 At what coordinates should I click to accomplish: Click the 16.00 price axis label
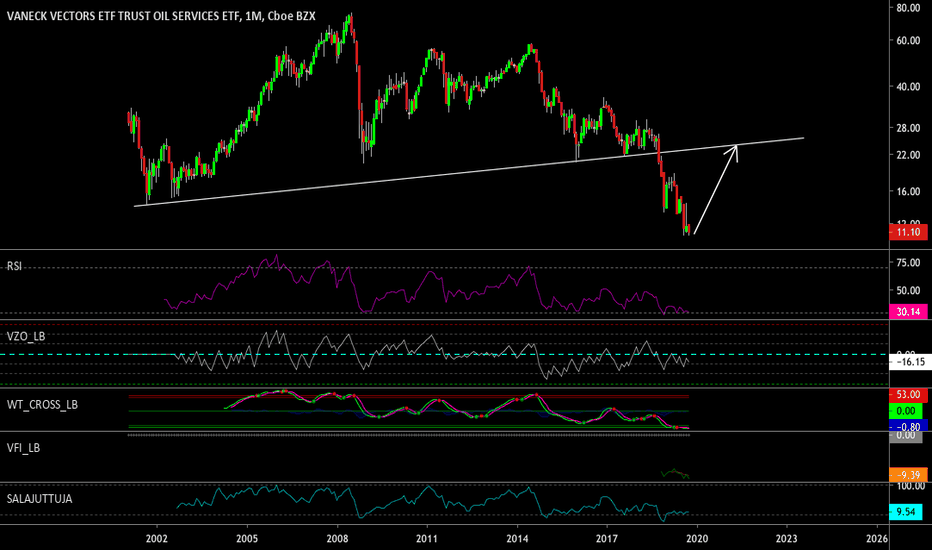pyautogui.click(x=908, y=191)
